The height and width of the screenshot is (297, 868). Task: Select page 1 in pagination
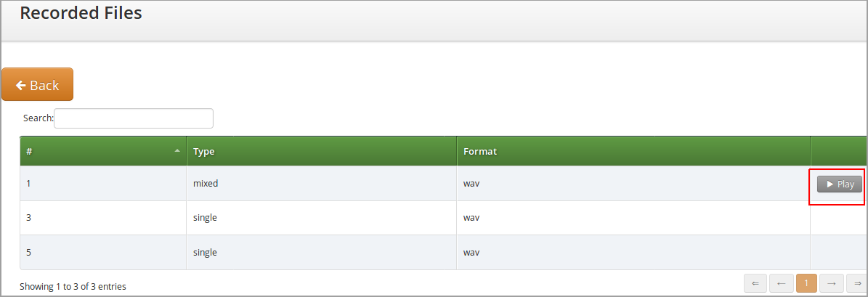coord(806,283)
